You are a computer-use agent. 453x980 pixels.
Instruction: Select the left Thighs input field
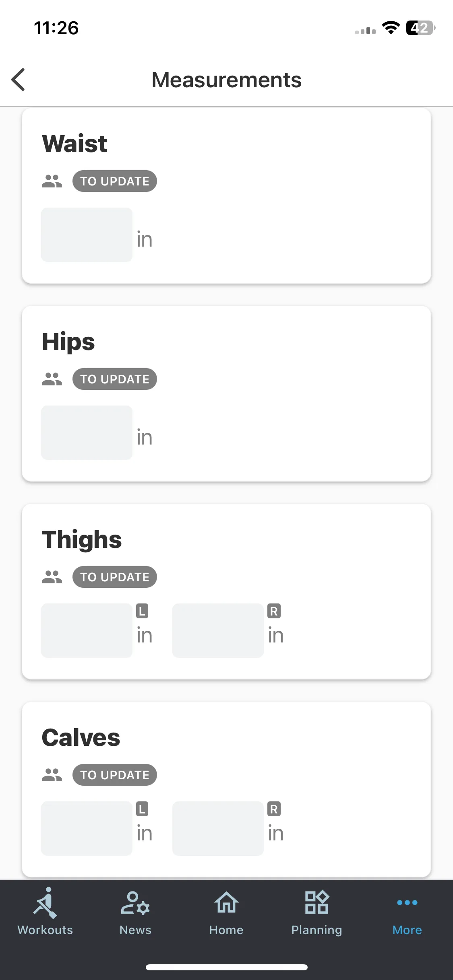pos(87,630)
